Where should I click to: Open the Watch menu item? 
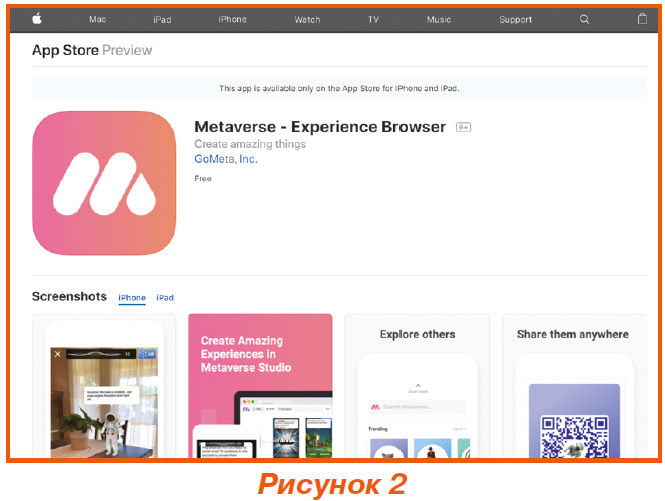(307, 20)
